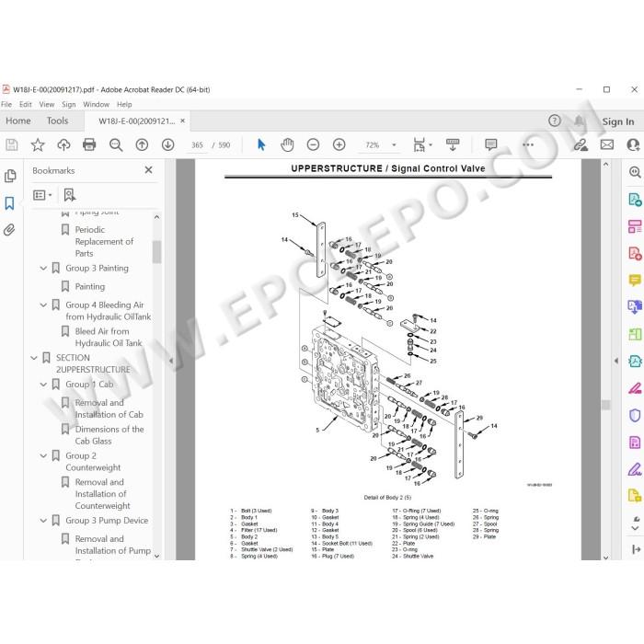
Task: Open the Help question mark icon
Action: click(x=555, y=121)
